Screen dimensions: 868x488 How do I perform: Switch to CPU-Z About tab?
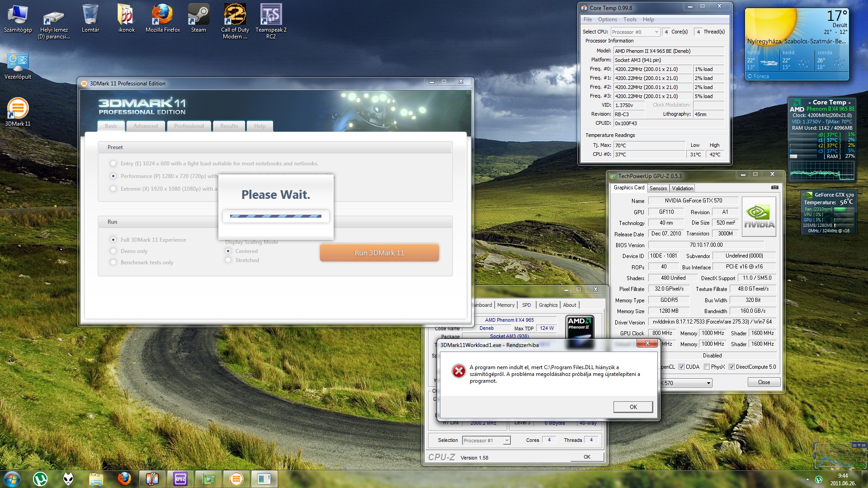click(x=569, y=305)
